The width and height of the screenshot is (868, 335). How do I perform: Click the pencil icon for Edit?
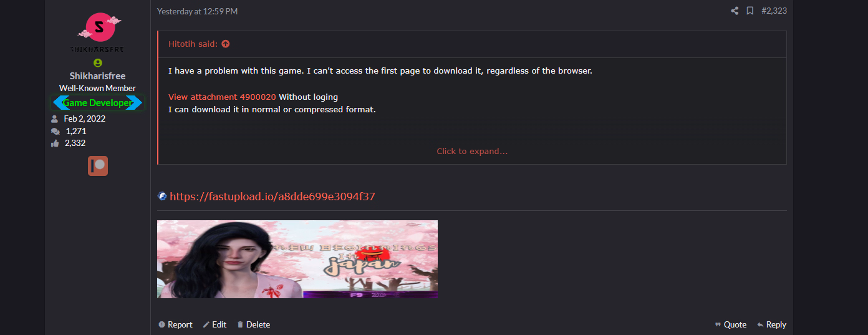tap(206, 324)
